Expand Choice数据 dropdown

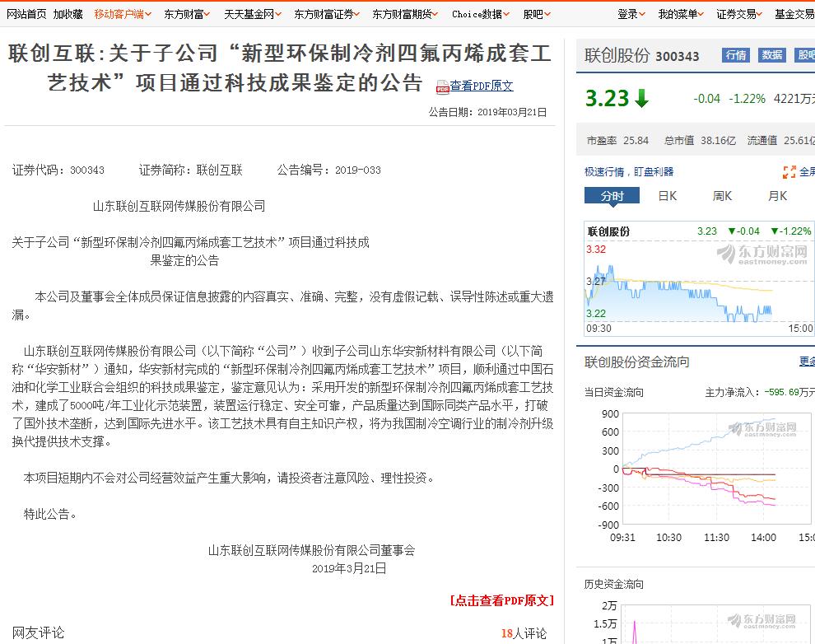[481, 14]
